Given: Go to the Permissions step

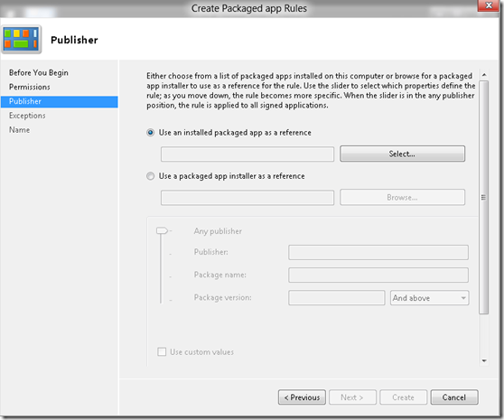Looking at the screenshot, I should [30, 87].
